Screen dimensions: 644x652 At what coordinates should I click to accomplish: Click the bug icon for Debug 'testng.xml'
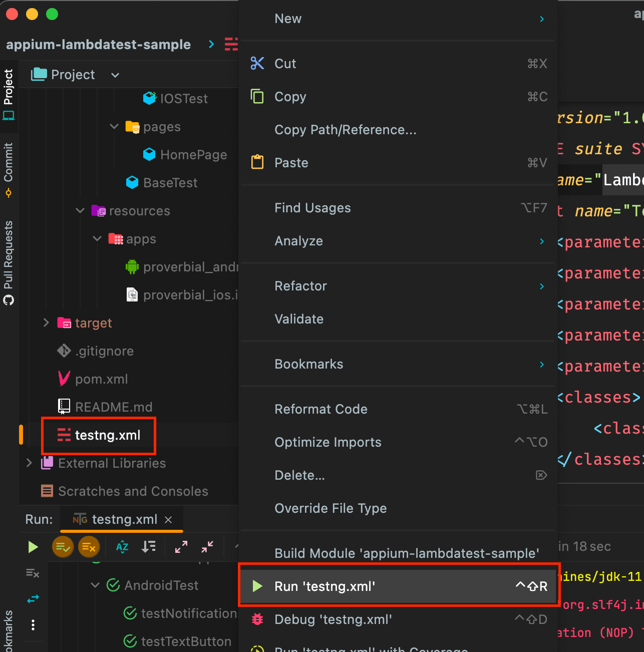point(257,619)
